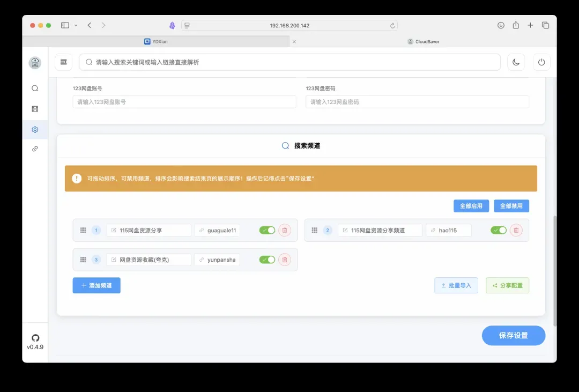Delete the guaguale11 channel with trash icon
The height and width of the screenshot is (392, 579).
(285, 230)
